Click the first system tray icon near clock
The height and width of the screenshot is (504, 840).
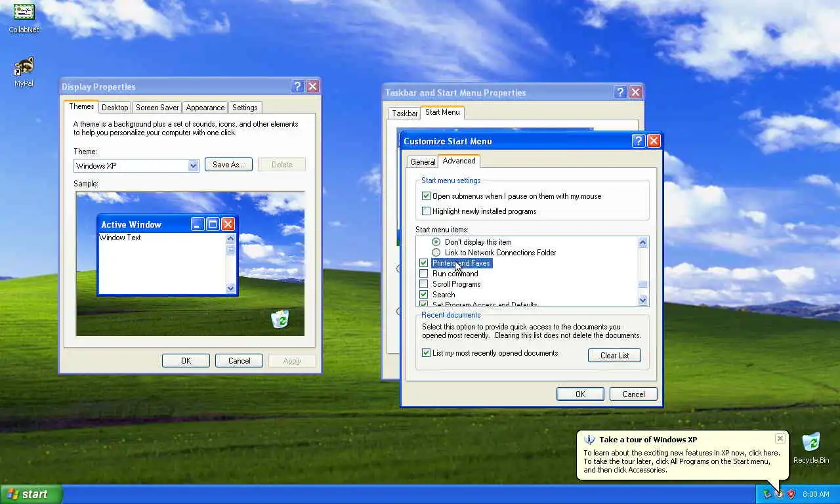(x=767, y=494)
